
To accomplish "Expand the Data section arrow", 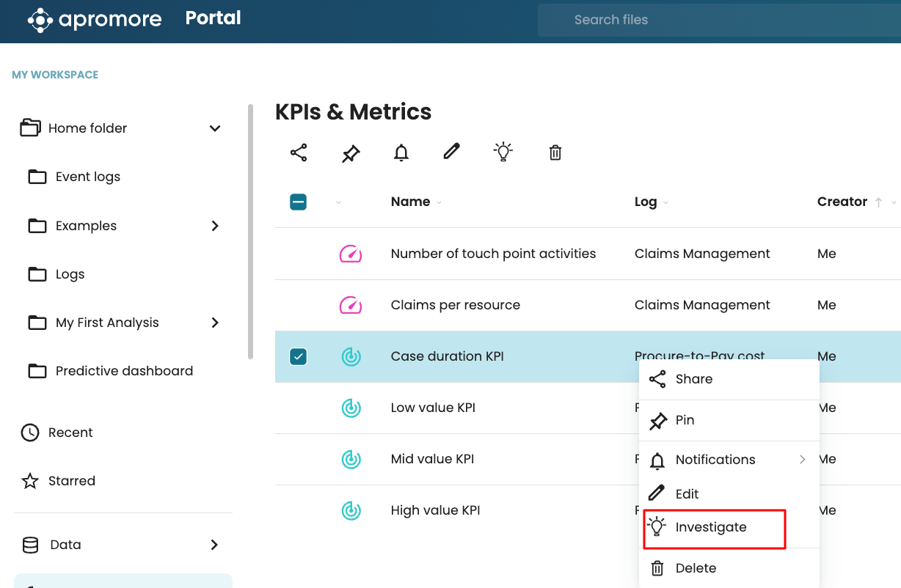I will point(214,545).
